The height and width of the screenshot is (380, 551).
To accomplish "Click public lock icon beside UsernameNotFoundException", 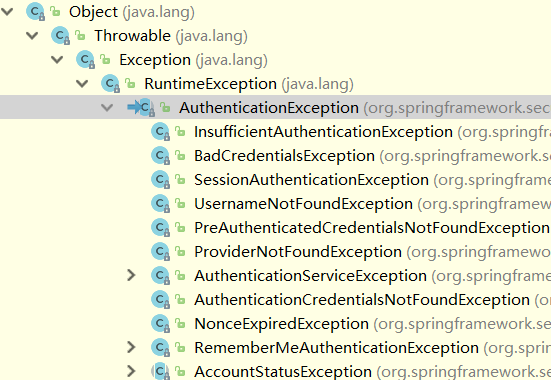I will click(x=180, y=204).
